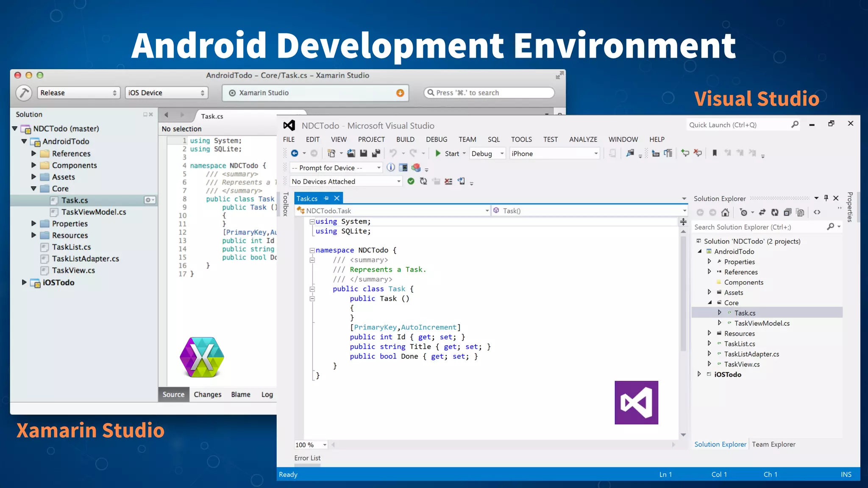Viewport: 868px width, 488px height.
Task: Collapse the public class Task outlining region
Action: [312, 289]
